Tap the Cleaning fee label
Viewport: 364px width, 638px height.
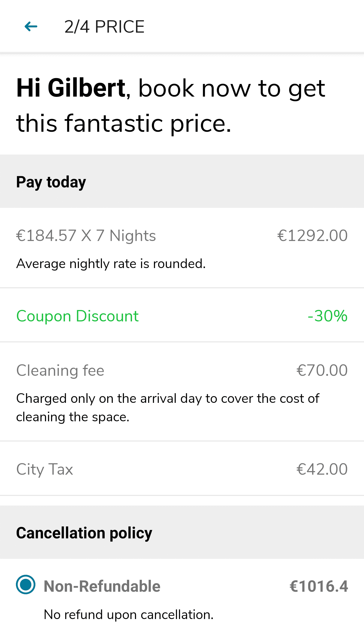pos(60,370)
